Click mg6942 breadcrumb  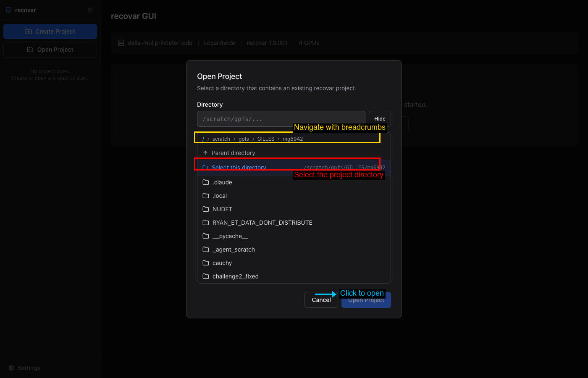[293, 139]
